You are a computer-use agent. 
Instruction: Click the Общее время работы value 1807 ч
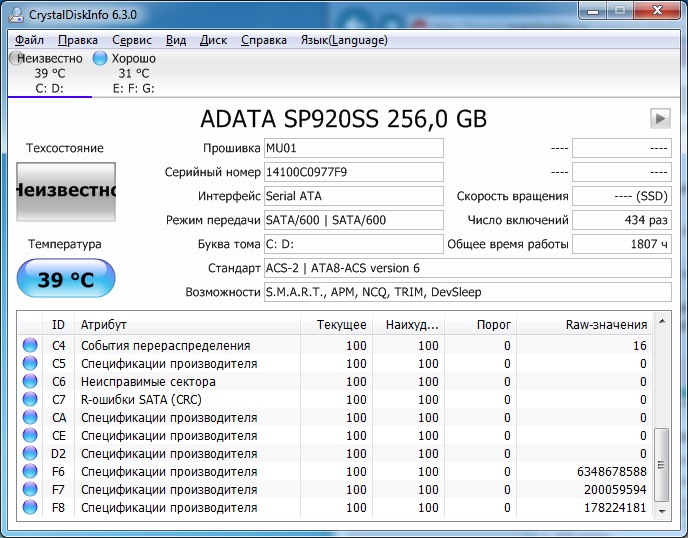pos(622,244)
